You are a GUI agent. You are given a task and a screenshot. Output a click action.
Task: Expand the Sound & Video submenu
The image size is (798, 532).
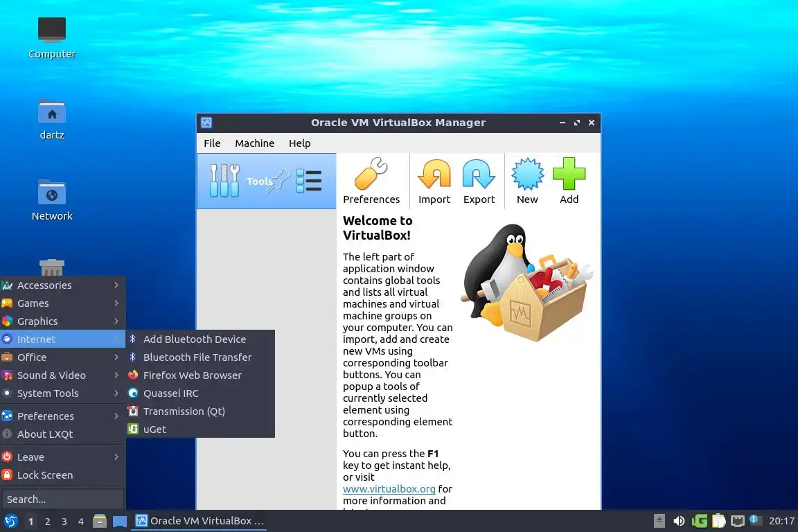tap(62, 375)
